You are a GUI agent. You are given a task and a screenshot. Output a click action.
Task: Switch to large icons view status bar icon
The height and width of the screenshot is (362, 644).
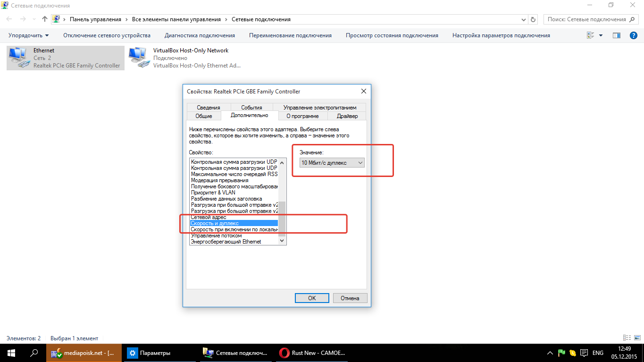636,338
